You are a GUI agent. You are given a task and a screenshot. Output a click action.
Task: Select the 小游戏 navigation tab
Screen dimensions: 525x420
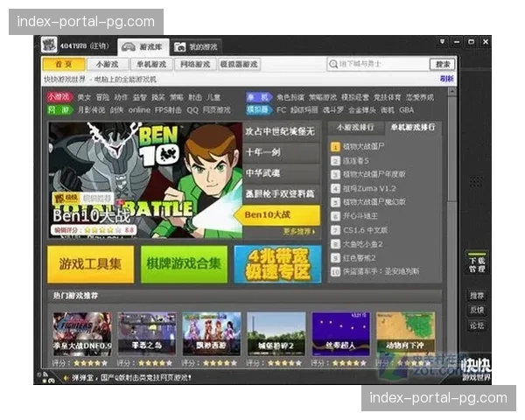pos(107,64)
